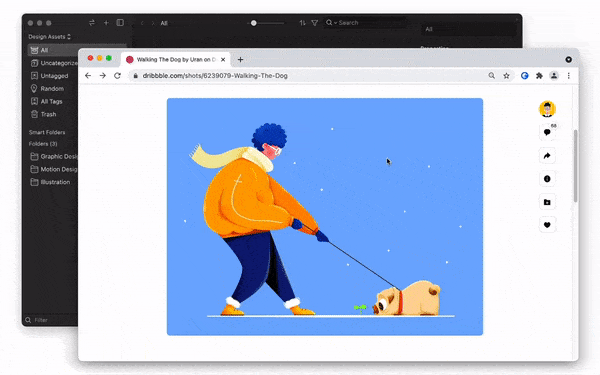Click the plus add icon in Eagle toolbar

pos(106,23)
